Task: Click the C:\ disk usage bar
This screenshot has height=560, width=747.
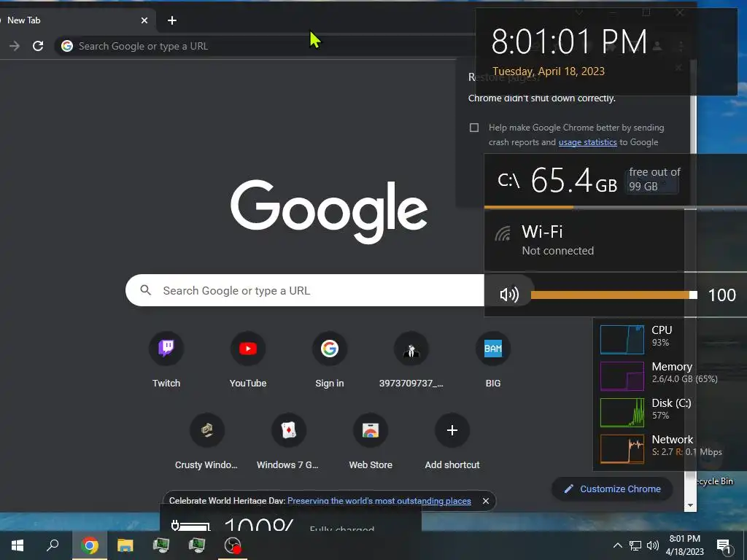Action: (615, 208)
